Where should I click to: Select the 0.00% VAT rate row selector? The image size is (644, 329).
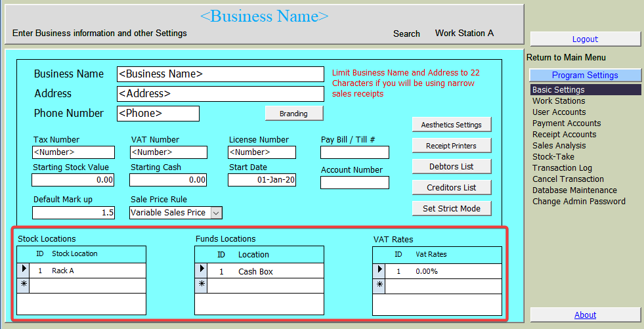click(379, 270)
